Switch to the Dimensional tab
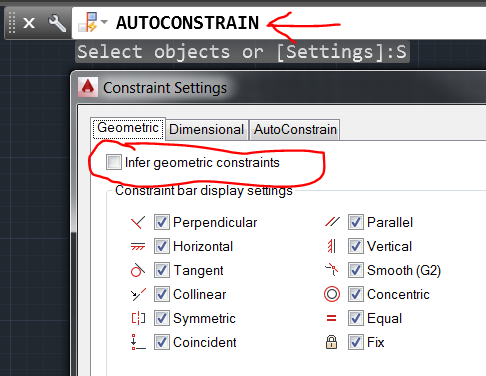This screenshot has height=376, width=486. click(207, 130)
